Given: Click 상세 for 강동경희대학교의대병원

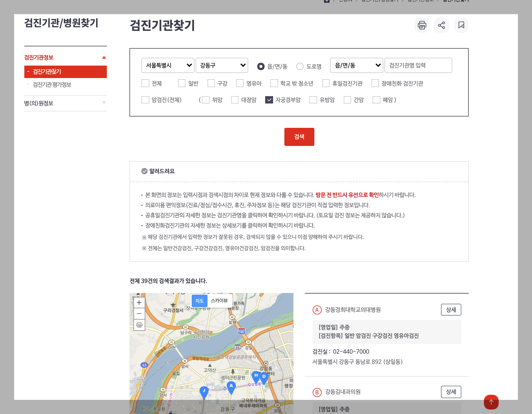Looking at the screenshot, I should (x=451, y=310).
